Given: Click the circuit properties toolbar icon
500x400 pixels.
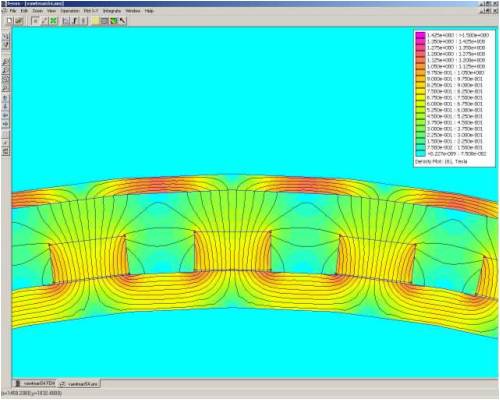Looking at the screenshot, I should [x=84, y=21].
